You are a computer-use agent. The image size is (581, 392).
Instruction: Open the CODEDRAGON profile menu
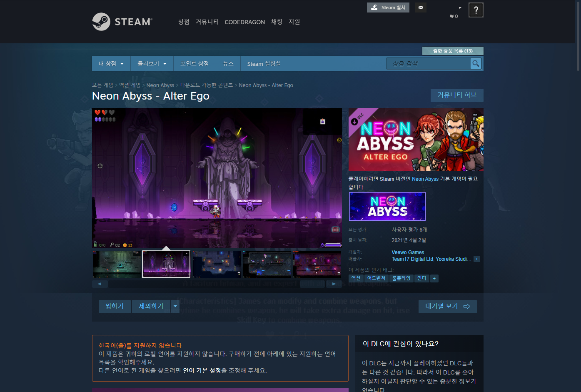pos(244,22)
